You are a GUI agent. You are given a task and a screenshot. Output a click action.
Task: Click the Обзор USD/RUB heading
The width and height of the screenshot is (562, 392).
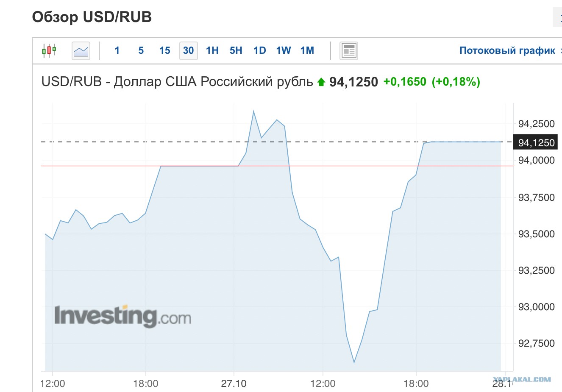tap(92, 17)
